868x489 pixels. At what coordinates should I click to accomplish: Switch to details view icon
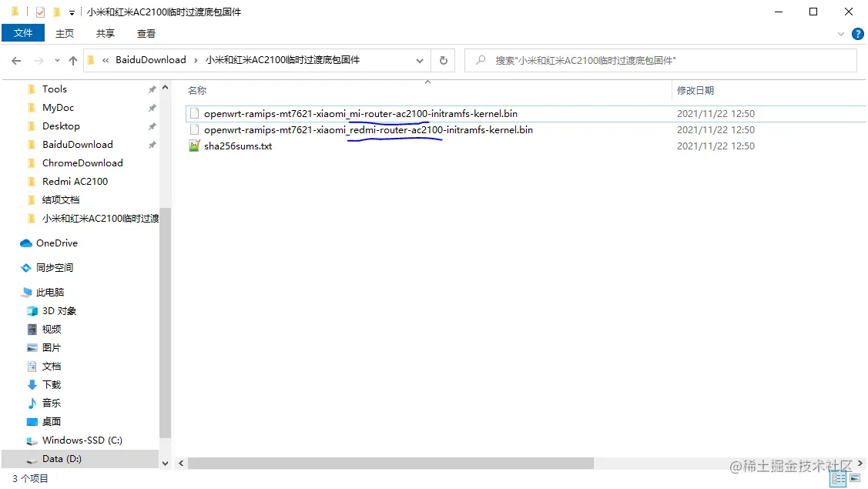pos(838,478)
